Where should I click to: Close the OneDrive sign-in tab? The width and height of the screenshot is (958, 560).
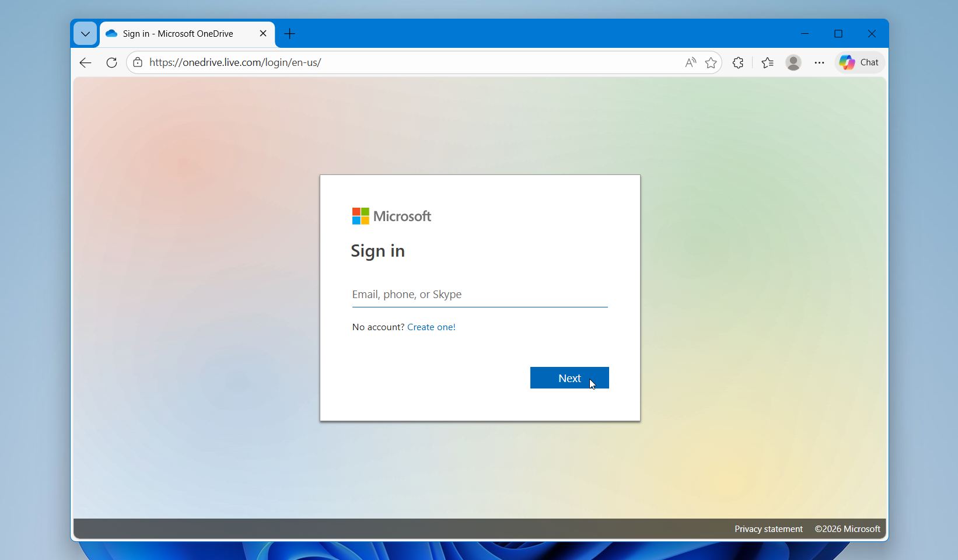[x=263, y=33]
